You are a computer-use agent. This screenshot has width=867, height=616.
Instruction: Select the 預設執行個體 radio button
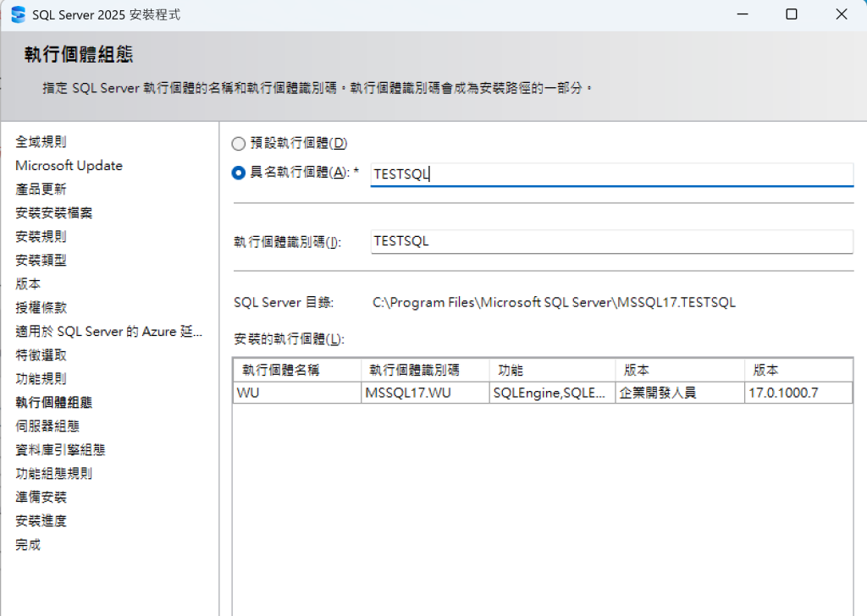tap(238, 144)
